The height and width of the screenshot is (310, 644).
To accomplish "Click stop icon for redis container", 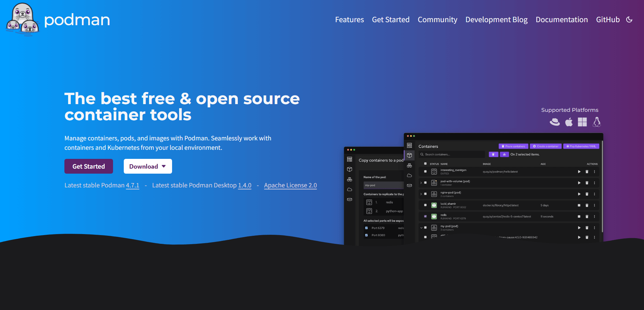I will (x=579, y=217).
